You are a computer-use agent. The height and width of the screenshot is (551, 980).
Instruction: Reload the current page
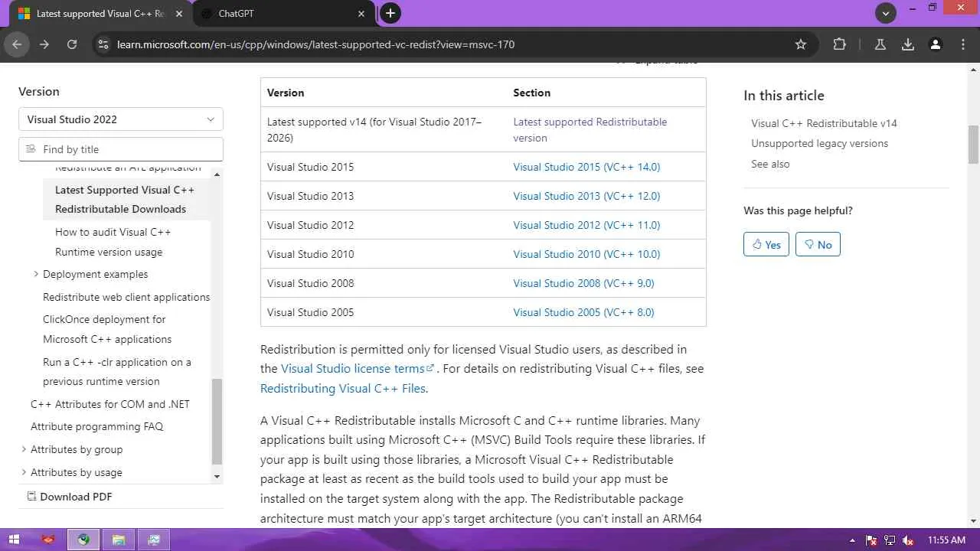click(72, 44)
